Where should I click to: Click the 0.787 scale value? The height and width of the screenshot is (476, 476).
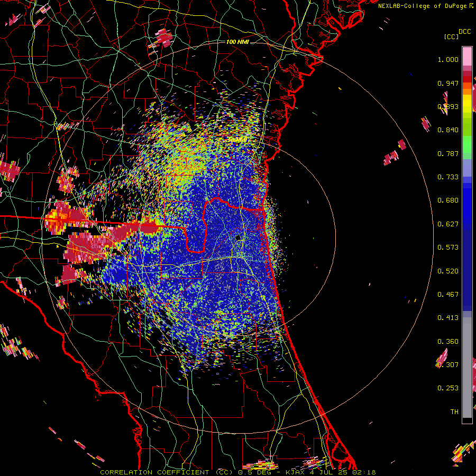[448, 153]
